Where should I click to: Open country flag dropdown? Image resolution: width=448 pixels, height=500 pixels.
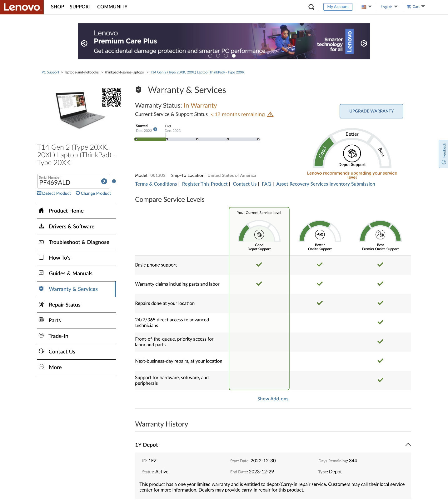point(366,7)
